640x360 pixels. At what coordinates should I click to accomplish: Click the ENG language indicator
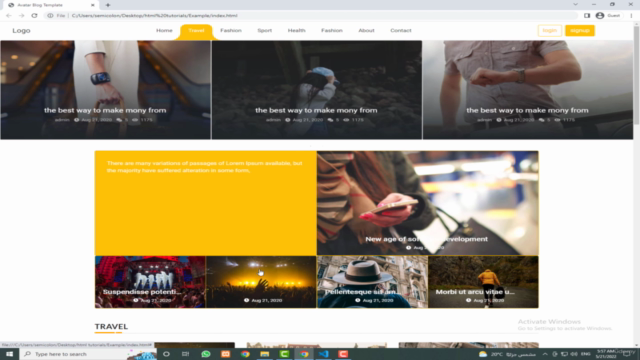click(x=586, y=354)
